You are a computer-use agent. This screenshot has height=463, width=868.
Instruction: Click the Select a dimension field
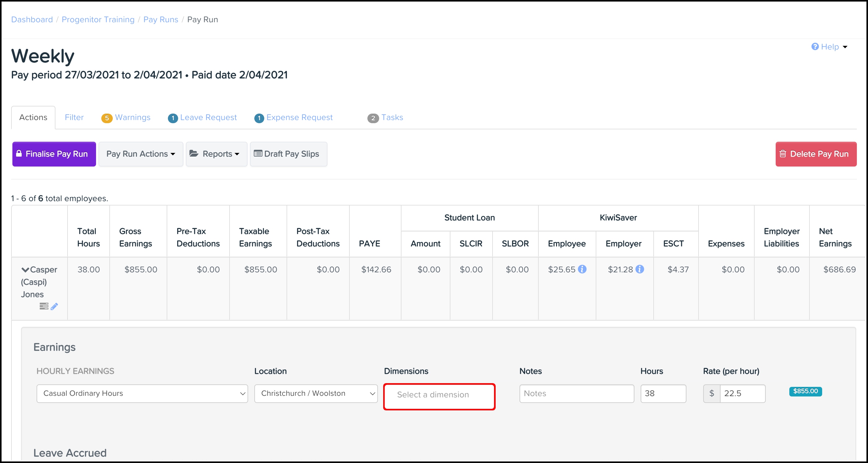439,395
